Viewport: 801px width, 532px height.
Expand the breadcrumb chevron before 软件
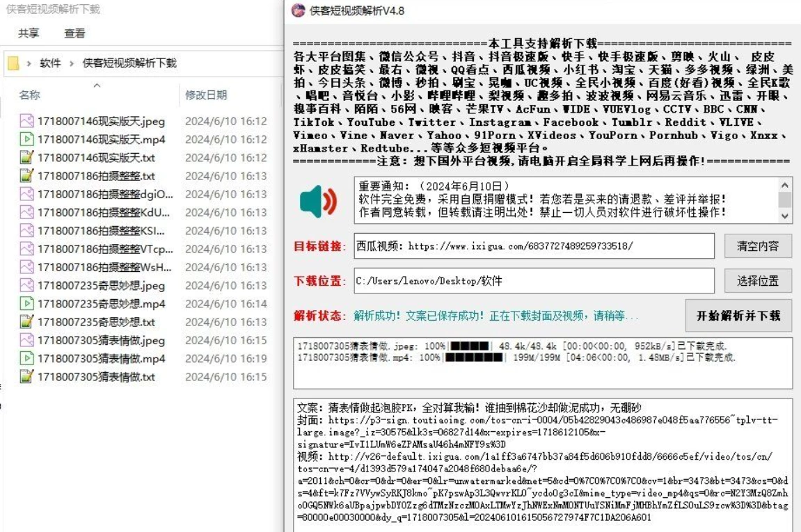[29, 63]
